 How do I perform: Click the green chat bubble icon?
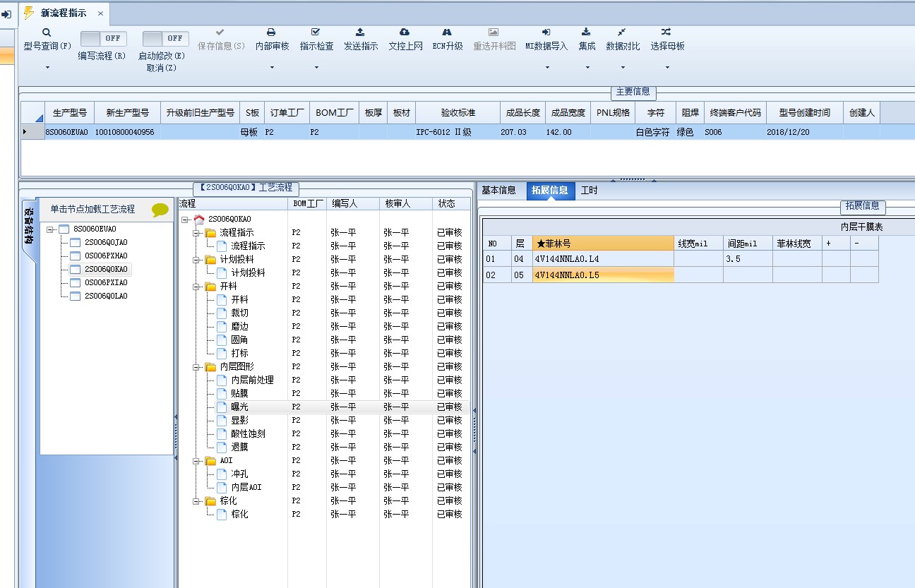click(x=160, y=210)
